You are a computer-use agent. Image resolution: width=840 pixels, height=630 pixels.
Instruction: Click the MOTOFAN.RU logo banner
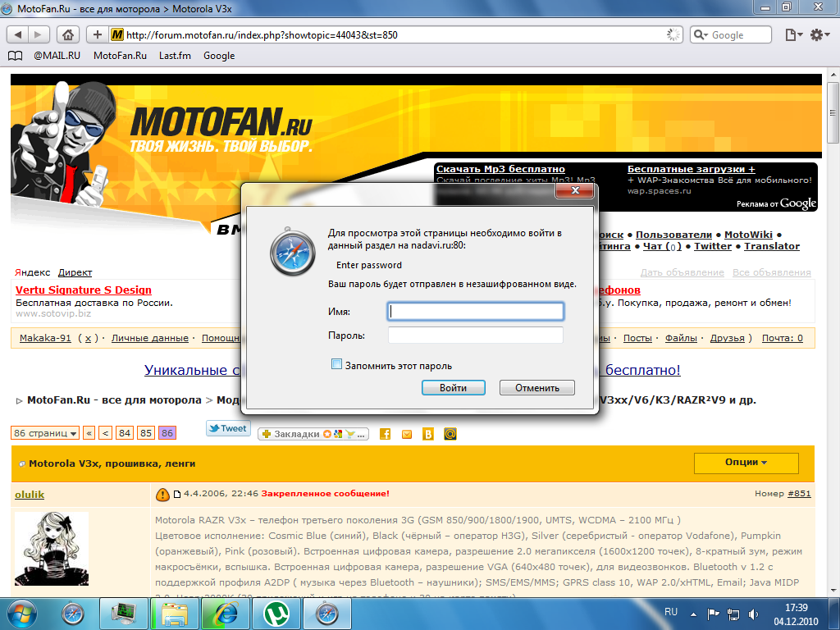[221, 129]
